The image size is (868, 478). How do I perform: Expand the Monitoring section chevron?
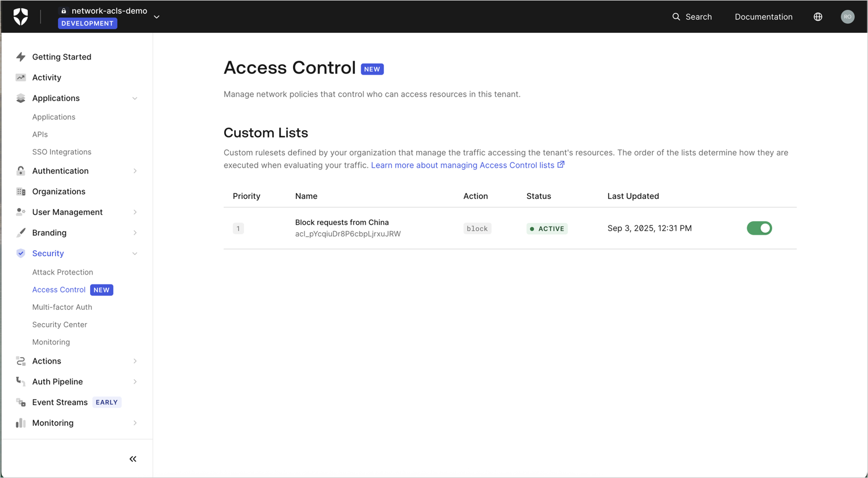tap(135, 423)
